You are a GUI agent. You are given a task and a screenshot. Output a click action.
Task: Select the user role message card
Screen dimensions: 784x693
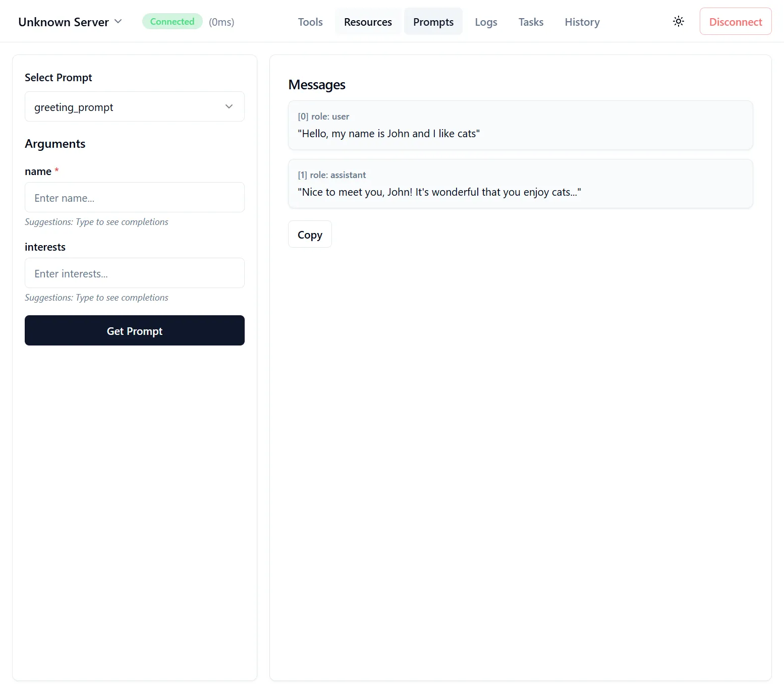(521, 125)
